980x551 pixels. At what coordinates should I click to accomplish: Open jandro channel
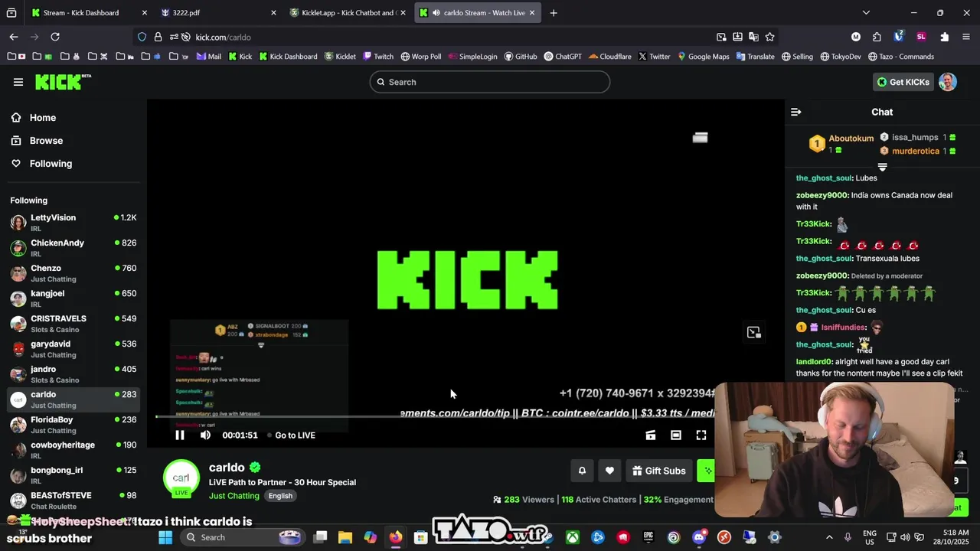[x=73, y=374]
